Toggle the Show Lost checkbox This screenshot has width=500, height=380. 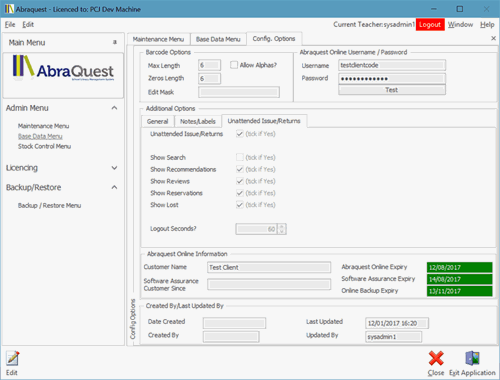(x=240, y=205)
